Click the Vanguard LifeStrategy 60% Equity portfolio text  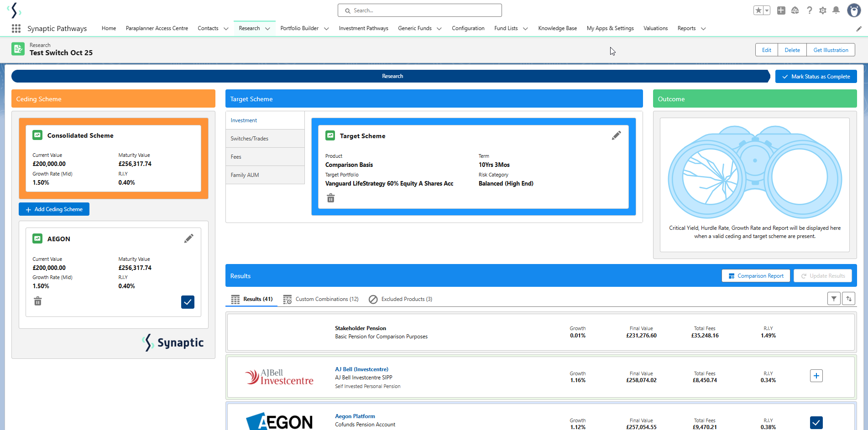pos(389,184)
